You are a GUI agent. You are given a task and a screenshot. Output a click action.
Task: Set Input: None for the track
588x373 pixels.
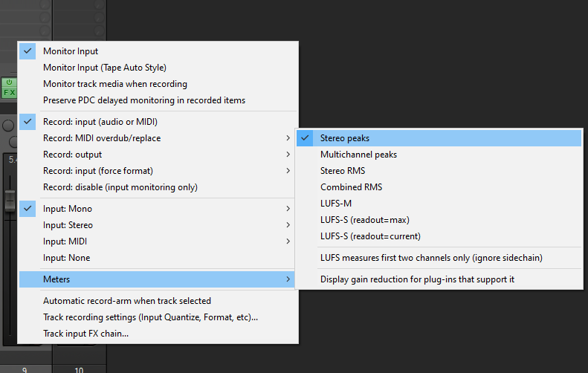point(67,258)
